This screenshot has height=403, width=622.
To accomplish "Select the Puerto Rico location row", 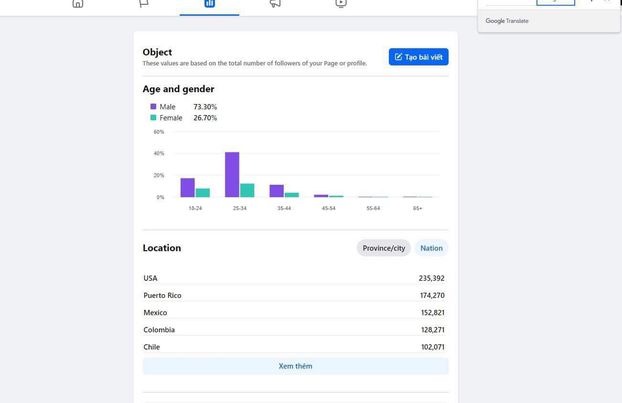I will point(295,295).
